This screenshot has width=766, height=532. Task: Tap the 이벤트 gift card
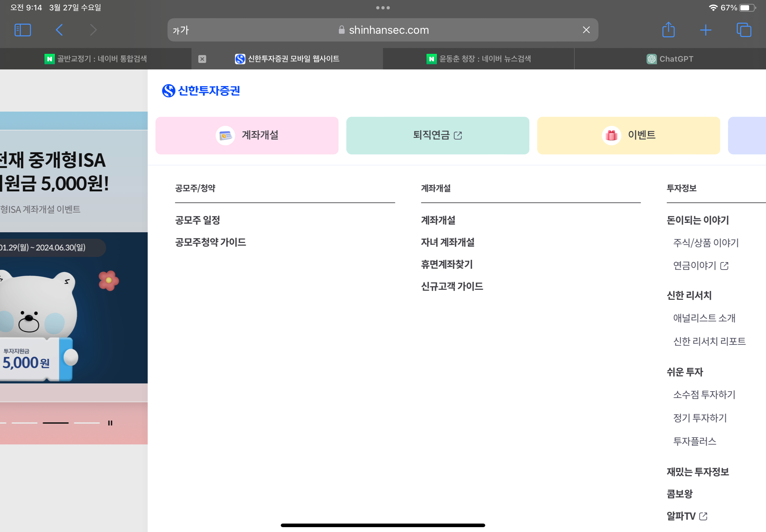(x=628, y=135)
